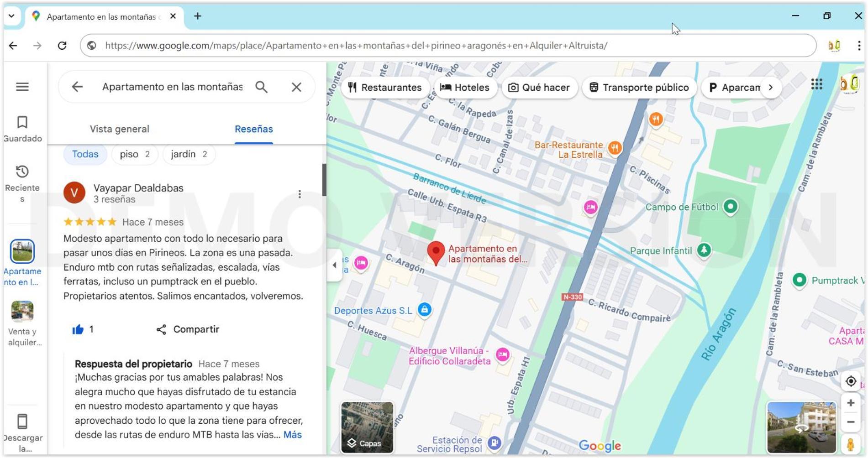This screenshot has width=868, height=458.
Task: Filter map by Transporte público
Action: [639, 88]
